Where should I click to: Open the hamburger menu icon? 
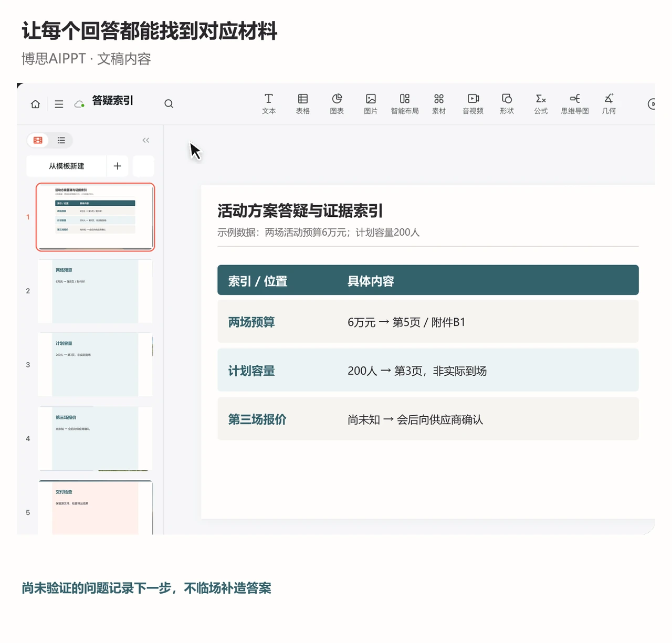coord(59,104)
